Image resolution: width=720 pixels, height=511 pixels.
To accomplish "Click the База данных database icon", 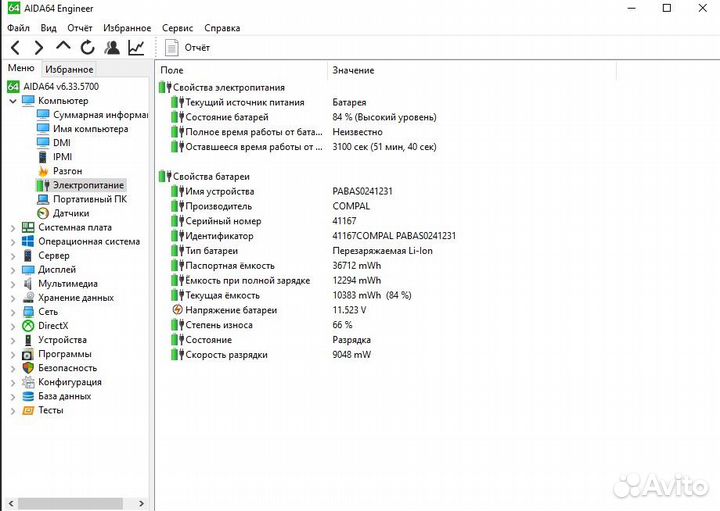I will (28, 396).
